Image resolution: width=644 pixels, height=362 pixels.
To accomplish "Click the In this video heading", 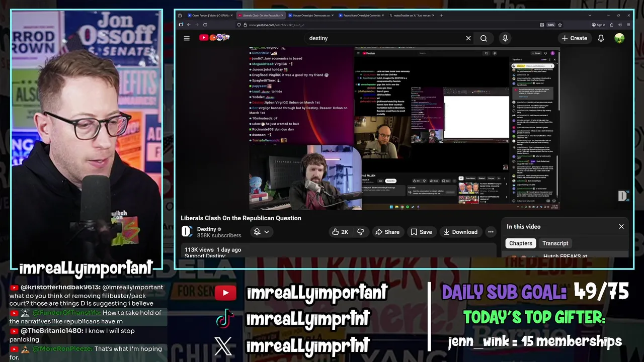I will click(x=524, y=227).
